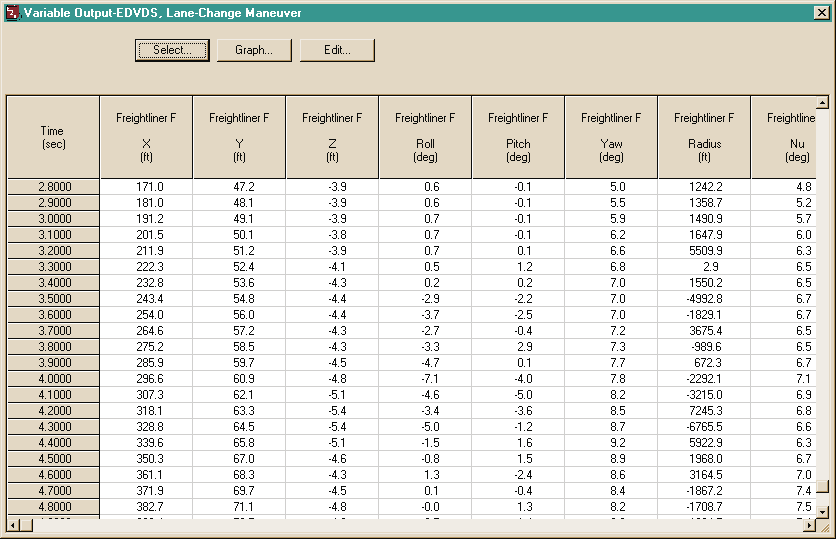
Task: Select the Pitch (deg) column header
Action: [518, 137]
